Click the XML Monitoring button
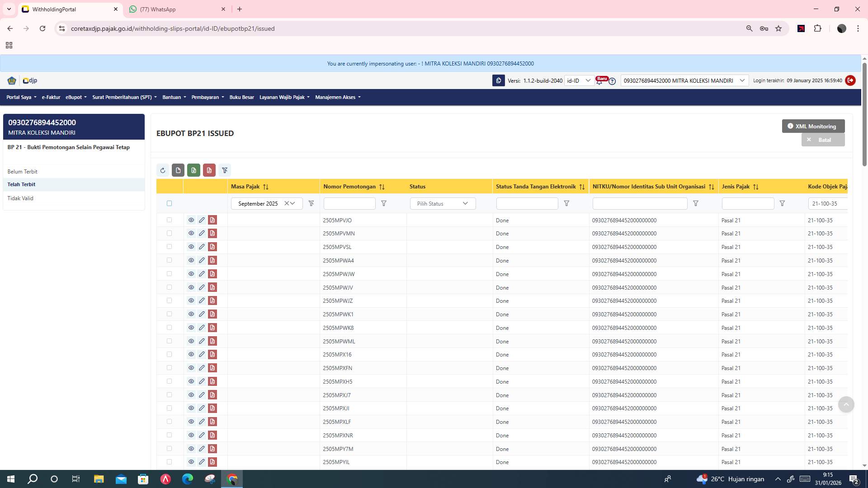Viewport: 868px width, 488px height. click(x=812, y=126)
